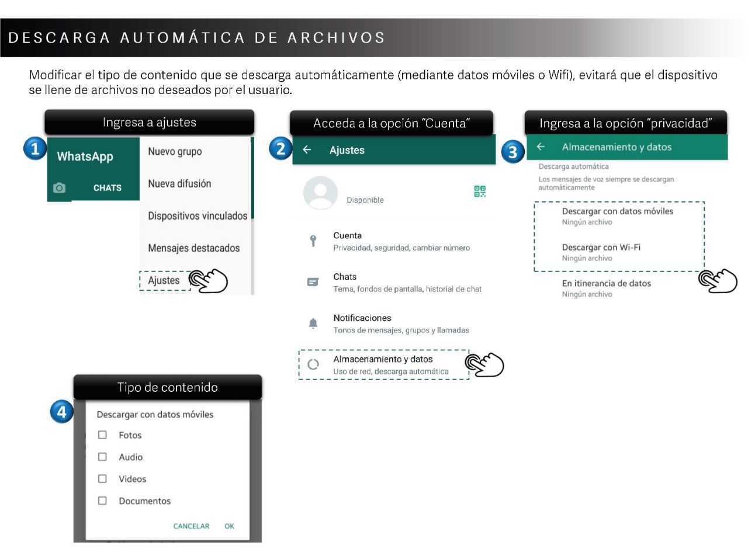The height and width of the screenshot is (560, 748).
Task: Check the Audio checkbox
Action: [x=102, y=457]
